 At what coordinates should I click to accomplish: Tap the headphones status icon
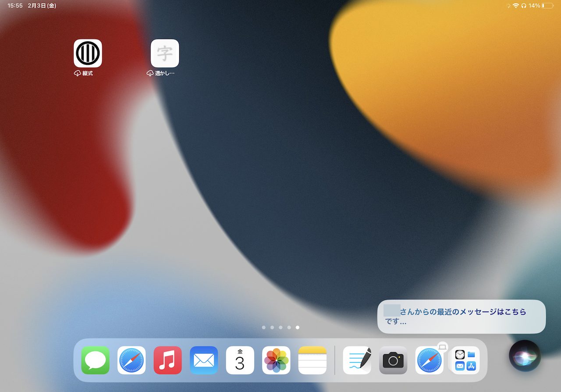523,6
